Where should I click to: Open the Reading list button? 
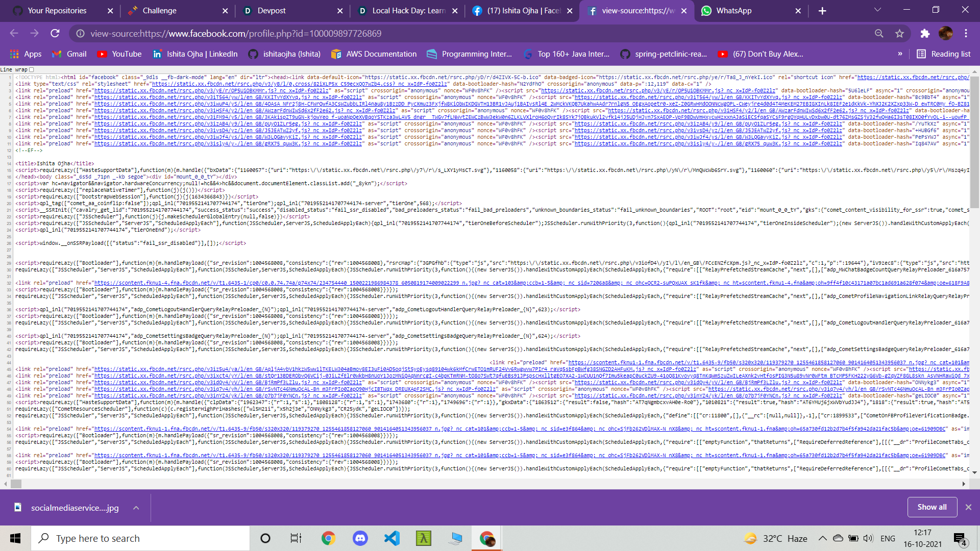[943, 54]
